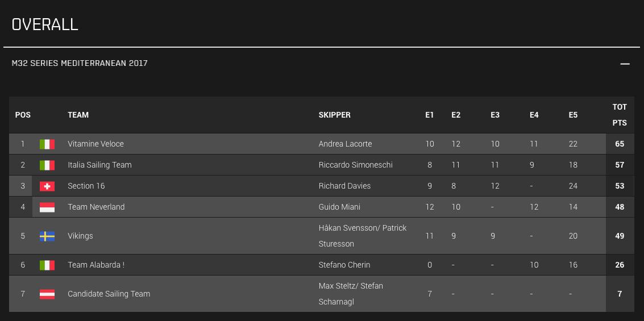
Task: Click the Swiss flag for Section 16
Action: point(47,186)
